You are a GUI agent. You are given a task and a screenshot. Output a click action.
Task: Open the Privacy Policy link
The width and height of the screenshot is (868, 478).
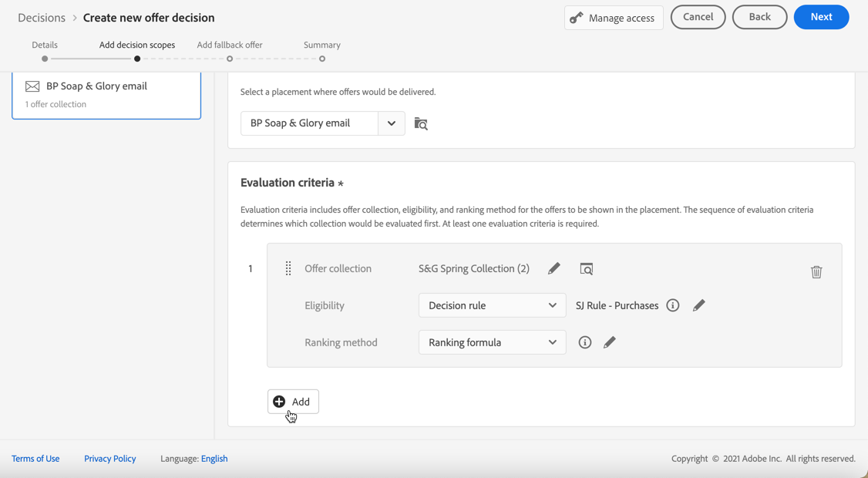tap(109, 459)
